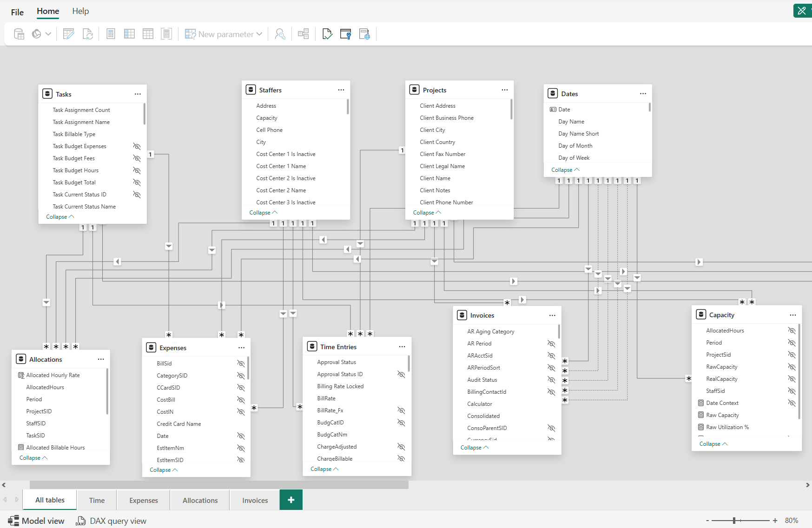Open Invoices table more options

pyautogui.click(x=552, y=315)
